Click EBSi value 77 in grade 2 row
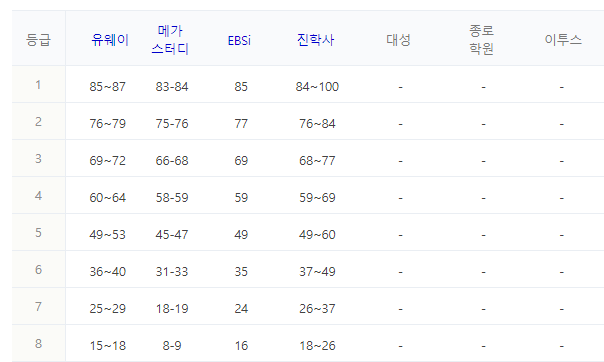 (241, 124)
